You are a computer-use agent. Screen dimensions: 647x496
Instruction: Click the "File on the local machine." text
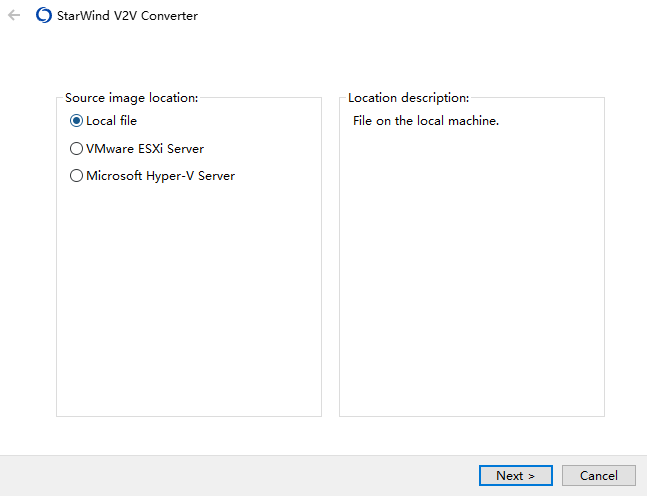[426, 121]
